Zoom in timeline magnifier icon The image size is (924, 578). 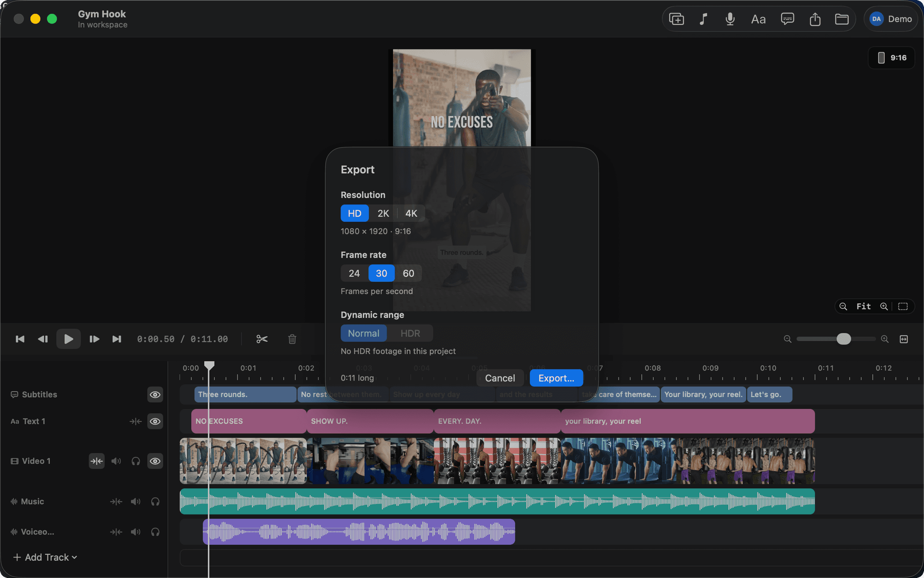click(x=885, y=339)
